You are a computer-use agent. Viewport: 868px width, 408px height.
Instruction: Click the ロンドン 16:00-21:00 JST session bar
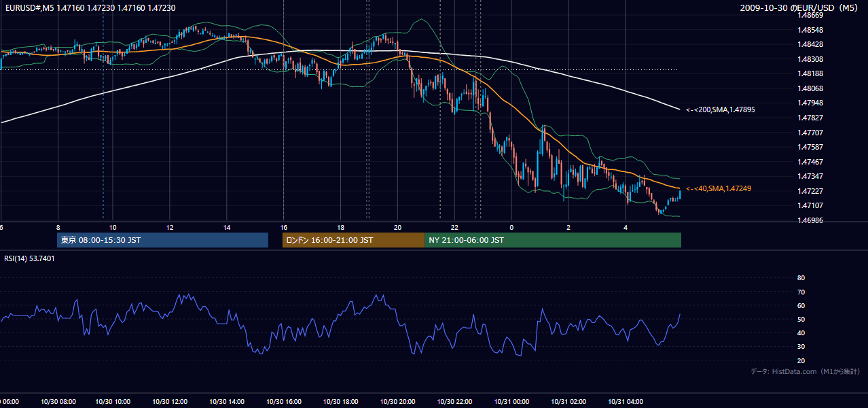click(x=353, y=240)
